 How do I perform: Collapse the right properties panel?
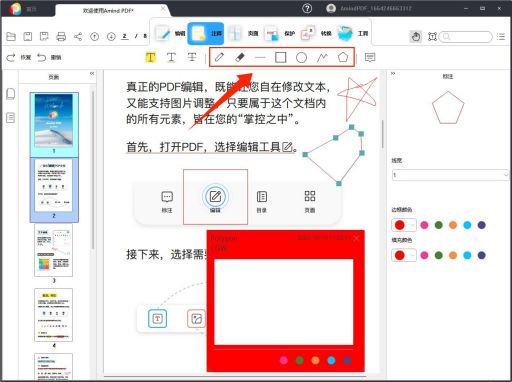393,73
